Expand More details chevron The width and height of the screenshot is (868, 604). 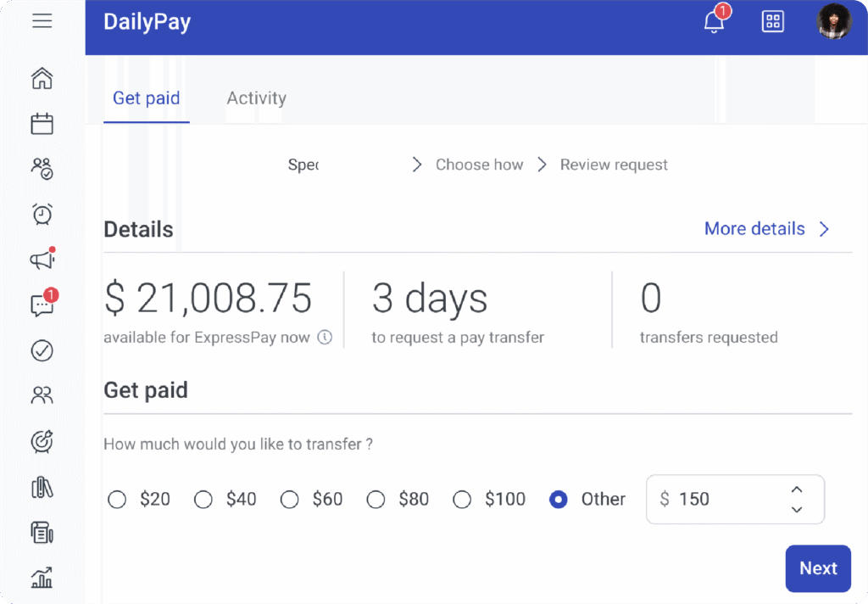coord(824,229)
